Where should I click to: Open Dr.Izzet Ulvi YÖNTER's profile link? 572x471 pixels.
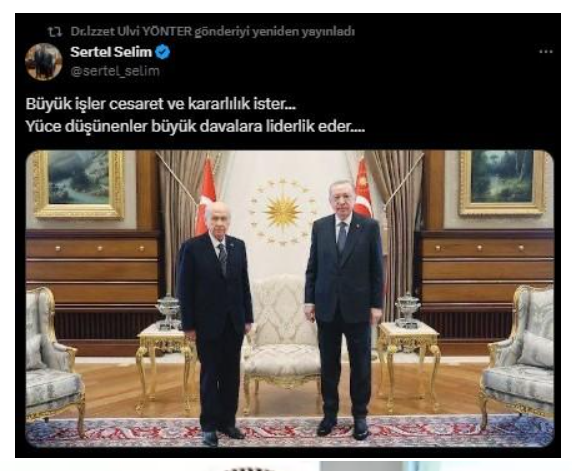[x=131, y=32]
